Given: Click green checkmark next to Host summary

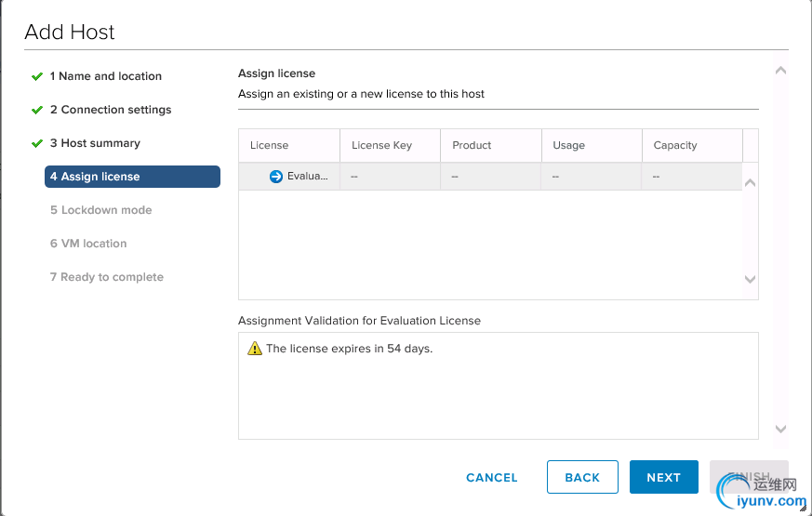Looking at the screenshot, I should 37,143.
